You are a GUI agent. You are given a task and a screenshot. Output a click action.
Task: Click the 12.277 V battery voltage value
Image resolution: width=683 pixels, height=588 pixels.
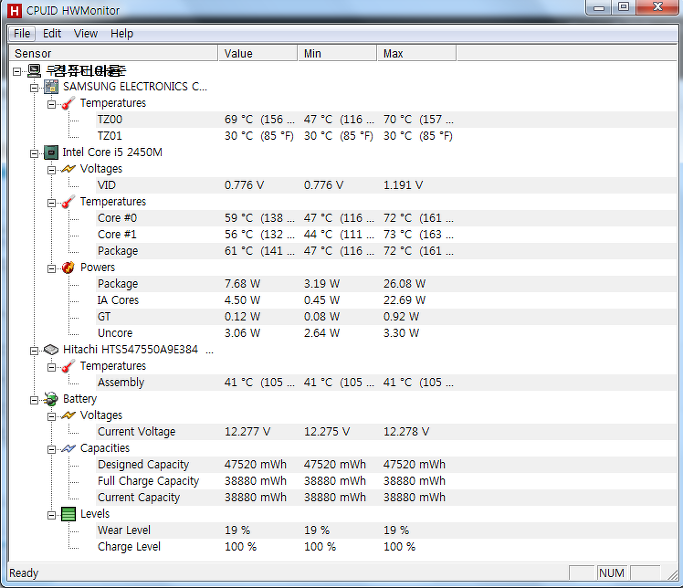pyautogui.click(x=247, y=432)
